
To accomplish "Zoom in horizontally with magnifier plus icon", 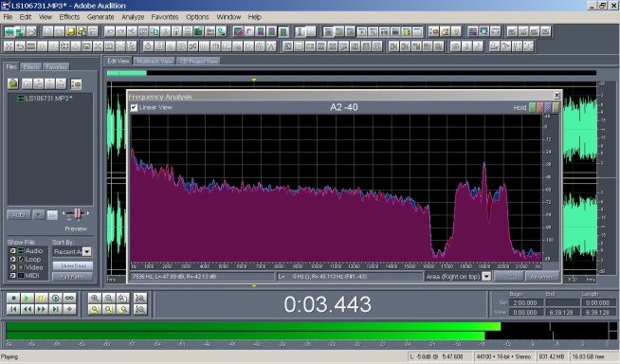I will [94, 298].
